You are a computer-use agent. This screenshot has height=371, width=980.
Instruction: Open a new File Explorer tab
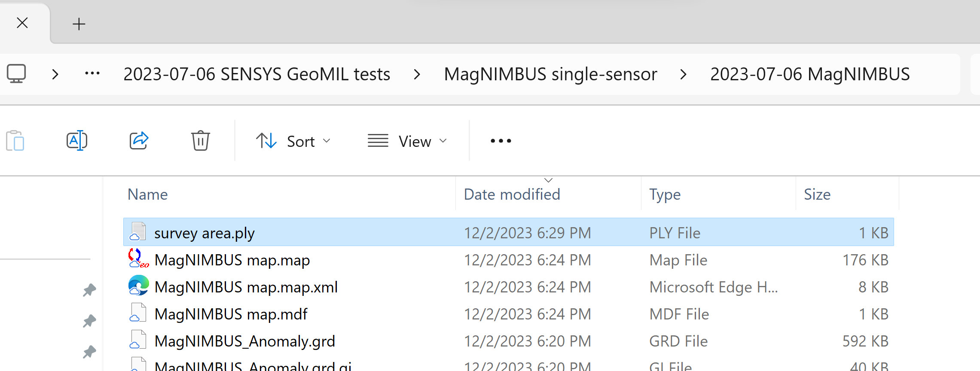pyautogui.click(x=79, y=24)
